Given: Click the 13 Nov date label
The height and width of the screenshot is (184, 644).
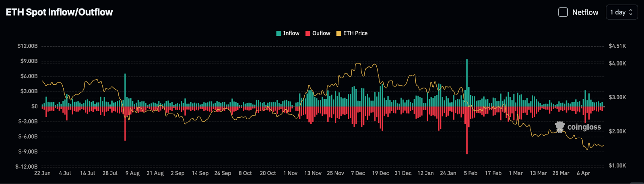Looking at the screenshot, I should pyautogui.click(x=313, y=173).
